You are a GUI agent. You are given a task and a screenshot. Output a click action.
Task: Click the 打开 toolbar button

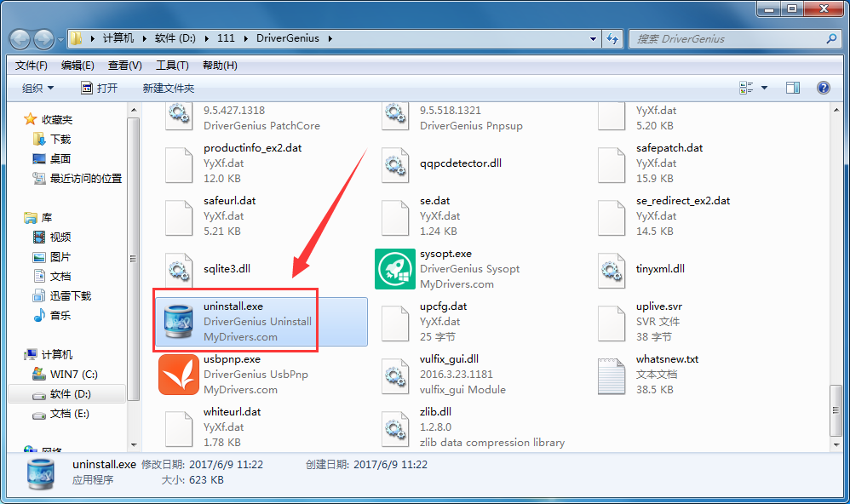pos(99,88)
